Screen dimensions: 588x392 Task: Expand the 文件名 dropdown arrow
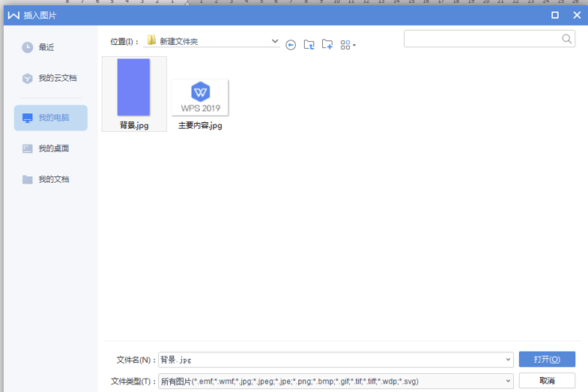coord(508,360)
